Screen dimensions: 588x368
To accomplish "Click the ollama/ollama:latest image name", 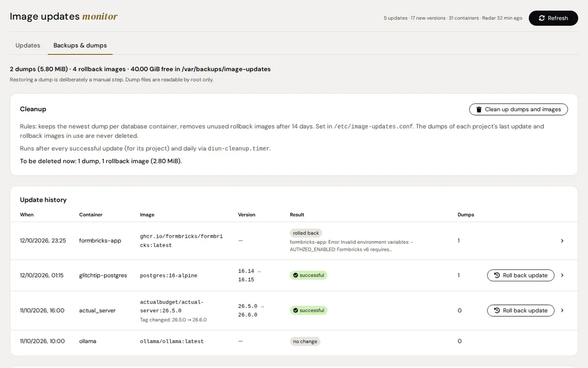I will coord(171,341).
